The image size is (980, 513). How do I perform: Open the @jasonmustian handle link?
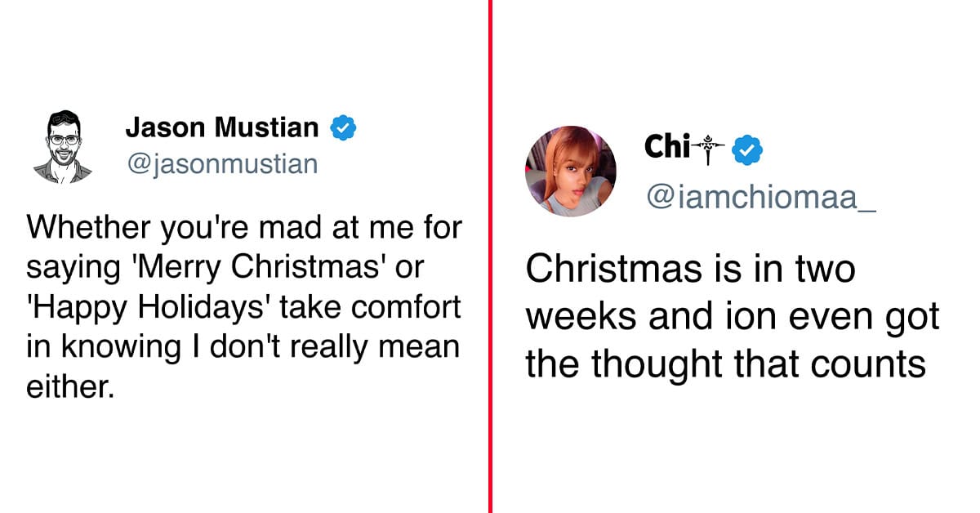click(x=220, y=164)
